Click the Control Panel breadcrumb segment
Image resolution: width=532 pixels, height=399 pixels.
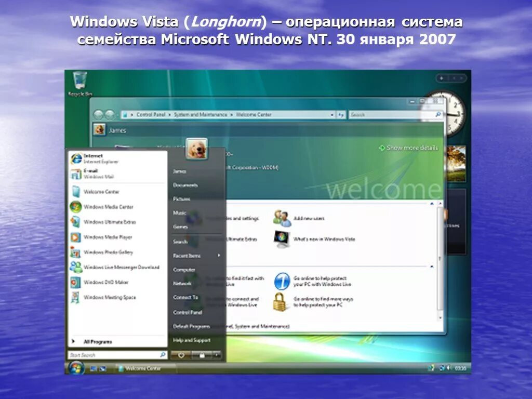click(151, 115)
